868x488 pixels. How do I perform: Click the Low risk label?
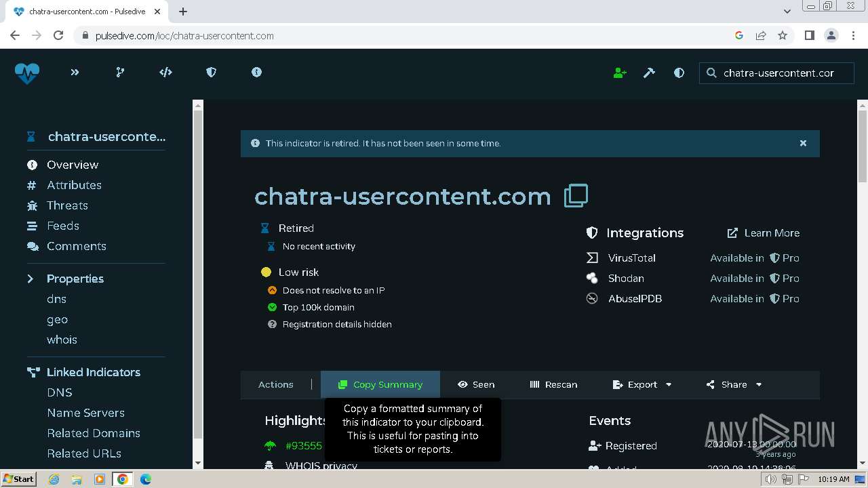(298, 272)
